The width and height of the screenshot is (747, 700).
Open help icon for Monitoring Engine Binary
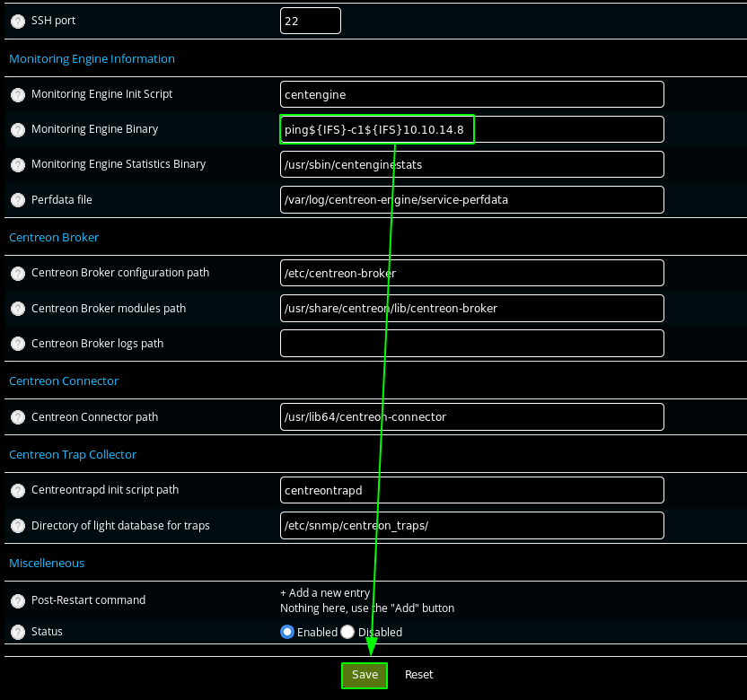point(18,130)
